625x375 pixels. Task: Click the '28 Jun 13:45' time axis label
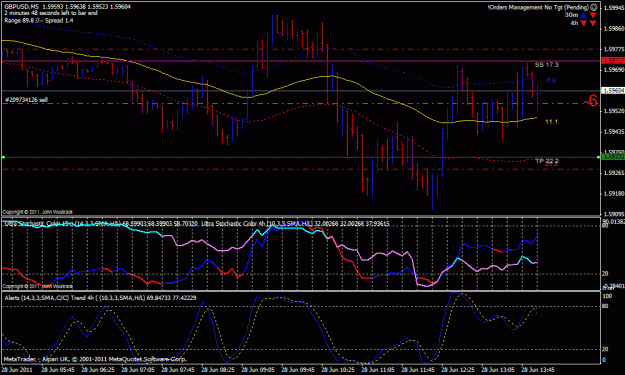pyautogui.click(x=538, y=369)
